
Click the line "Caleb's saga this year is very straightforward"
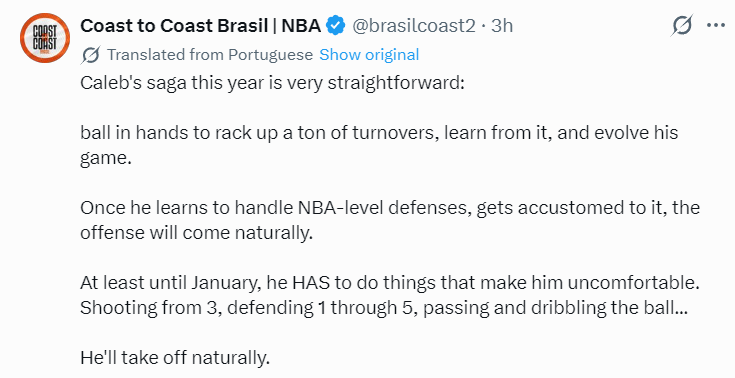(x=272, y=83)
